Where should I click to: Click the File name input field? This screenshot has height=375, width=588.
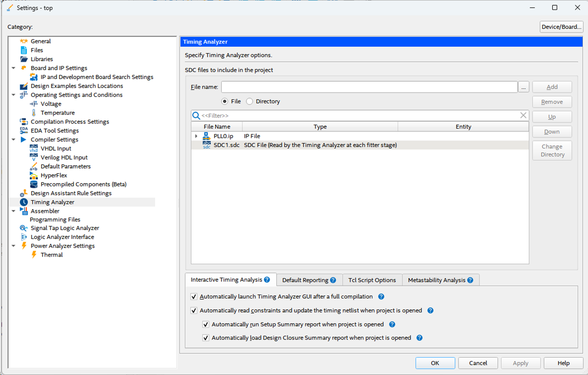click(x=369, y=87)
